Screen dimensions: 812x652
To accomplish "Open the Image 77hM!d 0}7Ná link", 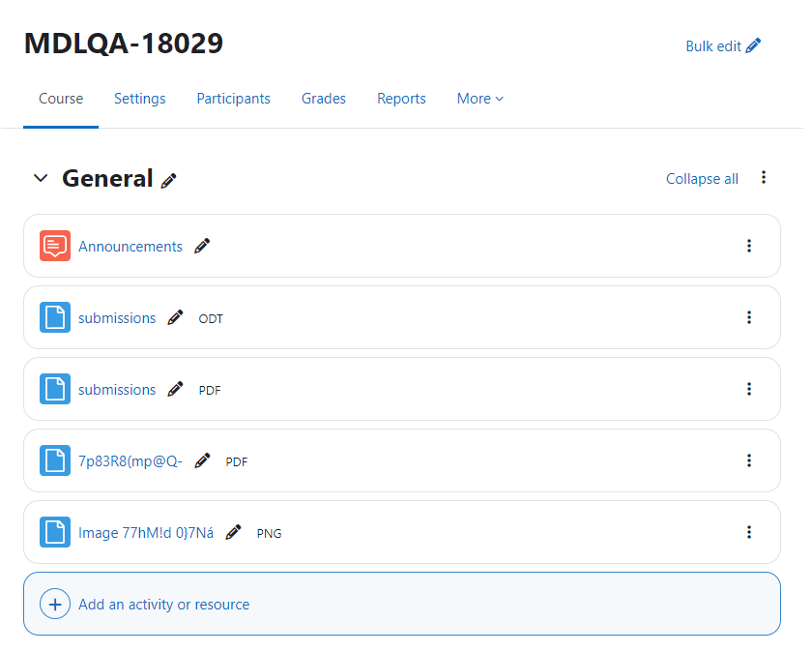I will coord(146,532).
